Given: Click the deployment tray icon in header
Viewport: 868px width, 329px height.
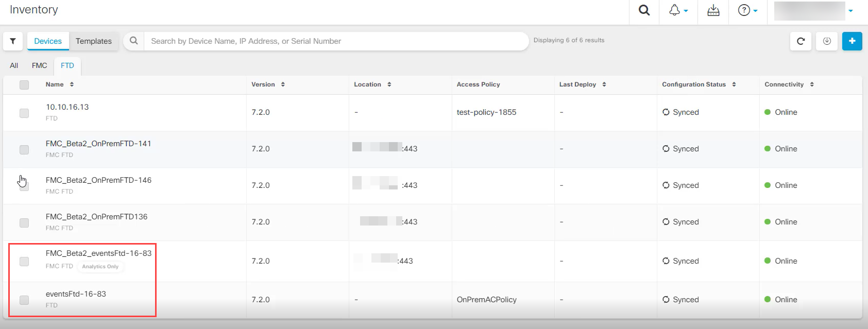Looking at the screenshot, I should pyautogui.click(x=713, y=10).
